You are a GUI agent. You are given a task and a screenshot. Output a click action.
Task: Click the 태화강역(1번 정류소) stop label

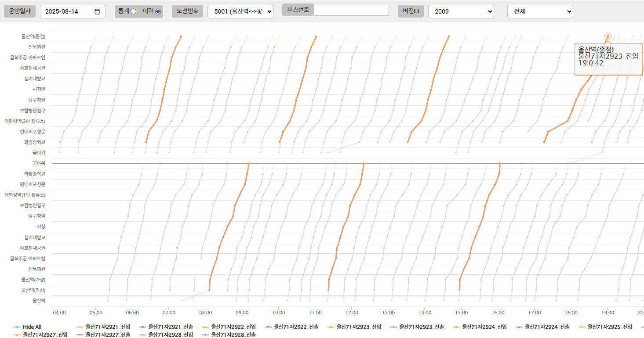point(25,194)
